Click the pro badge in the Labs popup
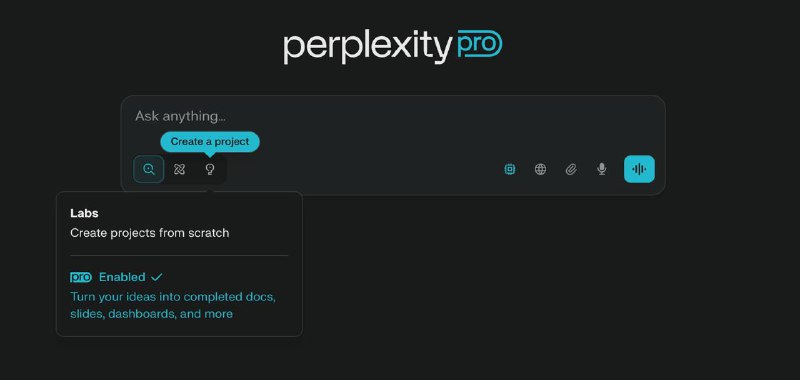This screenshot has height=380, width=800. 81,277
